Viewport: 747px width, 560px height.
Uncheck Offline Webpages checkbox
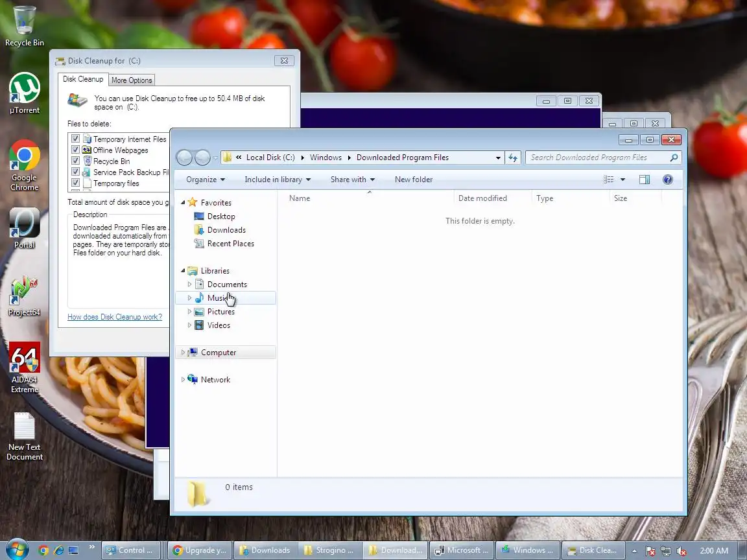click(75, 150)
